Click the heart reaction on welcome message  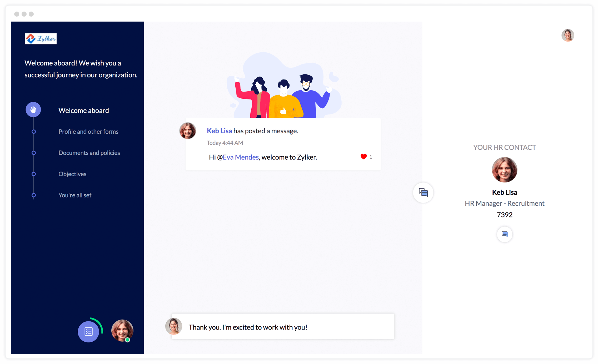point(363,156)
